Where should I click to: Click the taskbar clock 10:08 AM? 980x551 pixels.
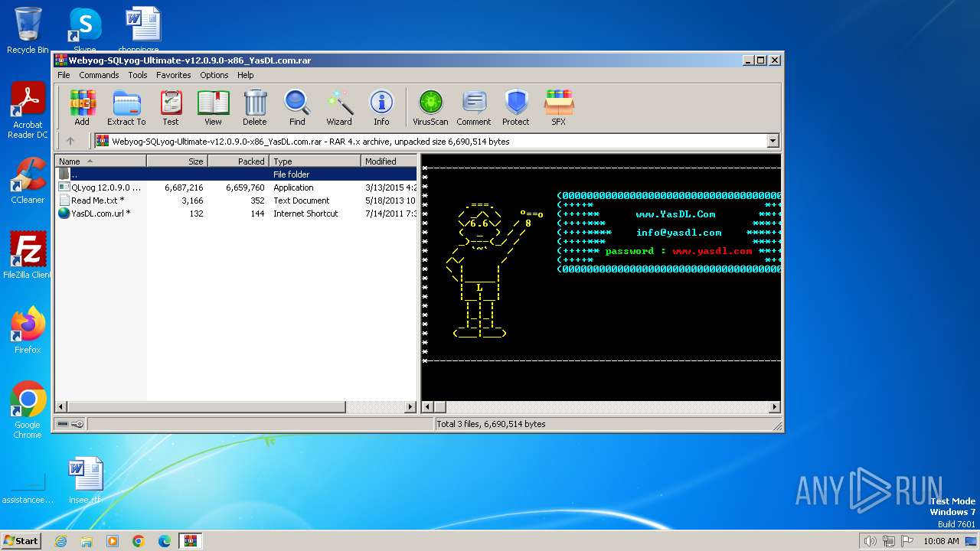(941, 541)
